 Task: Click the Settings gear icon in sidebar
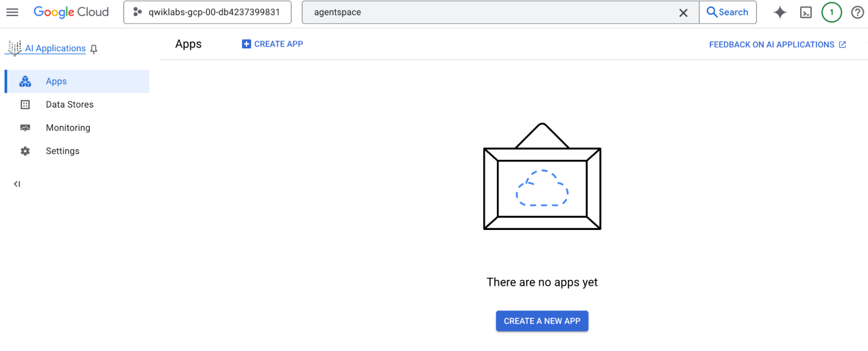coord(25,151)
